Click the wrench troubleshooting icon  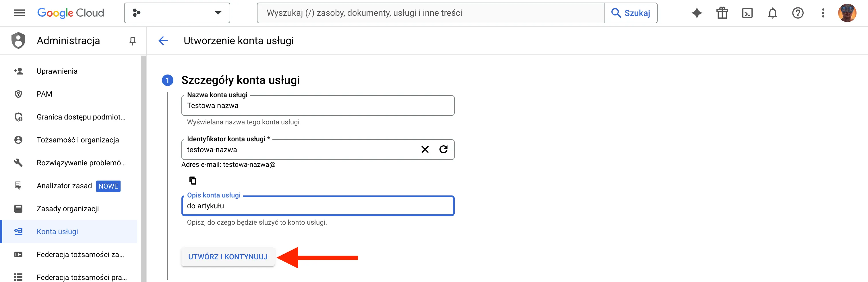[x=19, y=163]
